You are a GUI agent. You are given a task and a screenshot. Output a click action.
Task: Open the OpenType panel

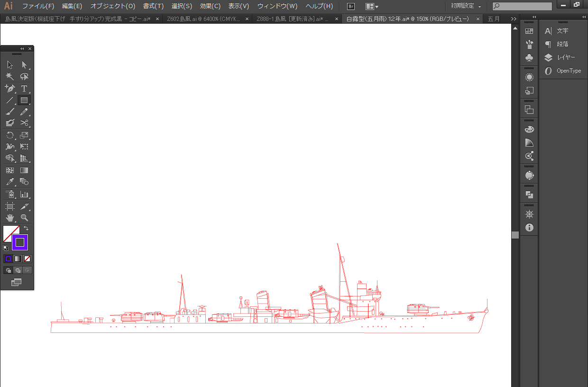[x=562, y=71]
